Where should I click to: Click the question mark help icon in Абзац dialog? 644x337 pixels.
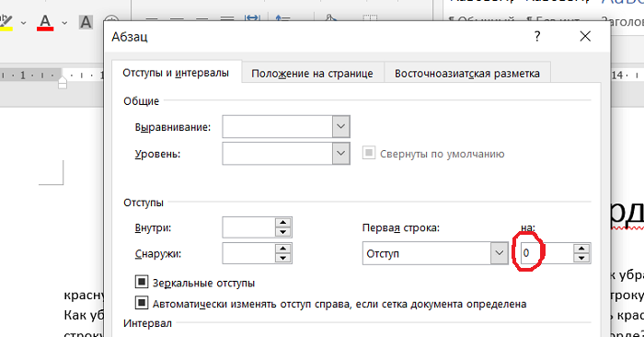(x=537, y=36)
